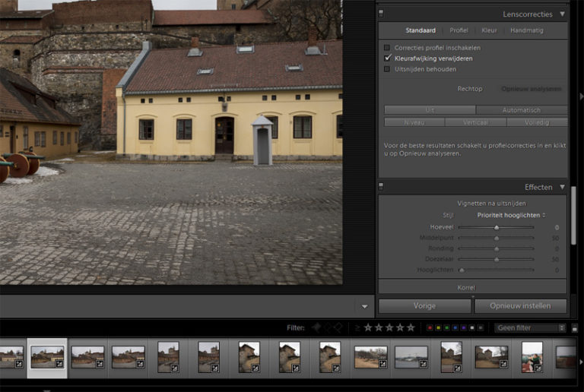Screen dimensions: 584x392
Task: Filter by yellow color label
Action: (438, 327)
